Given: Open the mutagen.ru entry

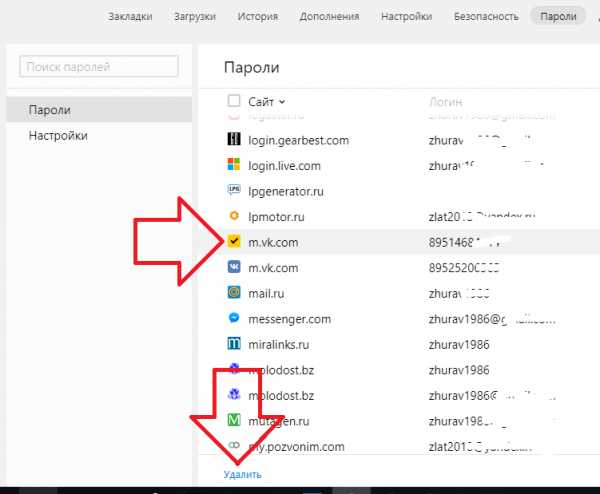Looking at the screenshot, I should tap(279, 421).
